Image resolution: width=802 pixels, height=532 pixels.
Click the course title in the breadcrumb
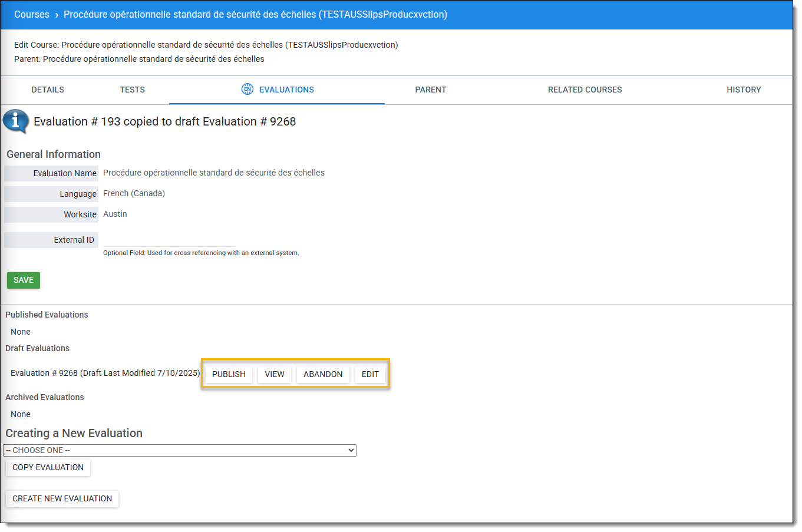tap(255, 14)
